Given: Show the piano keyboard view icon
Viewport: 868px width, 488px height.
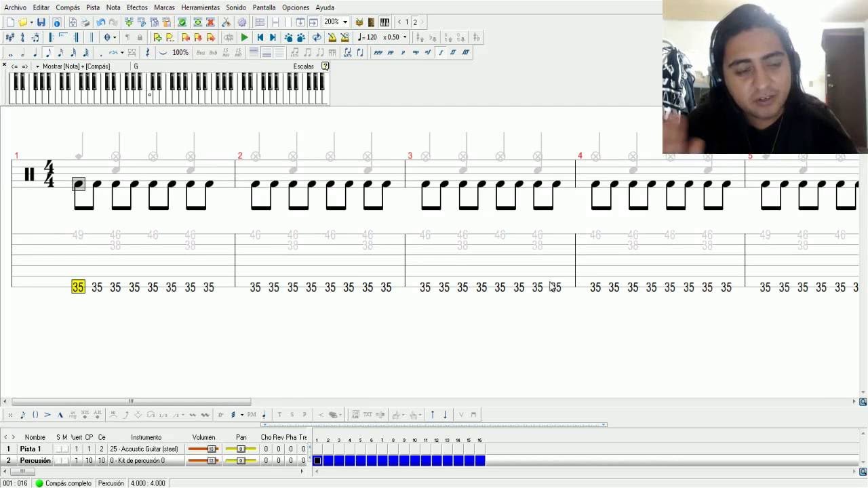Looking at the screenshot, I should tap(384, 22).
